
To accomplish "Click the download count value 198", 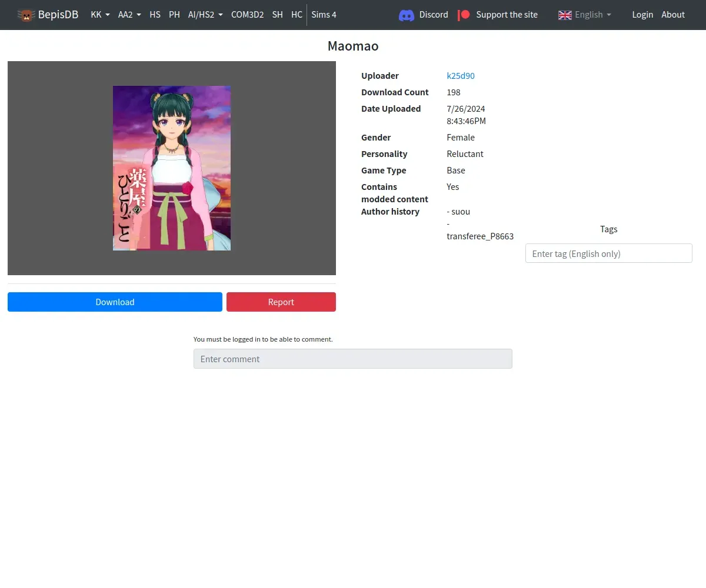I will pyautogui.click(x=454, y=92).
